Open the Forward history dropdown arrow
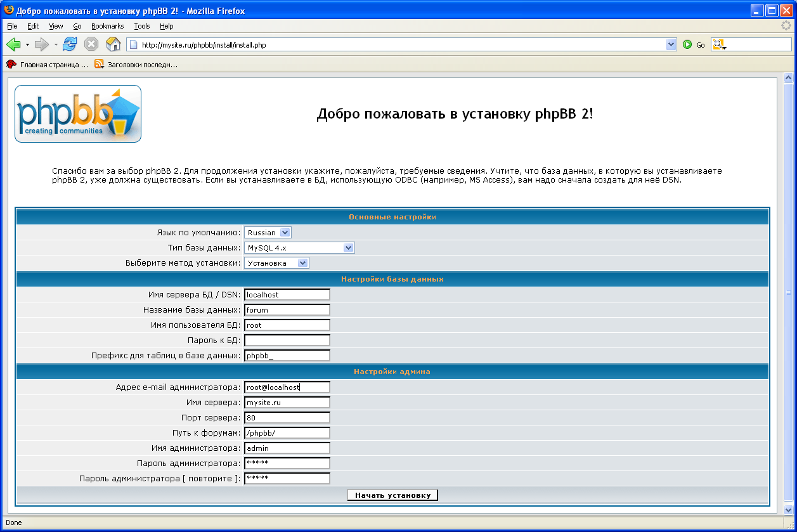The image size is (797, 532). [x=56, y=45]
